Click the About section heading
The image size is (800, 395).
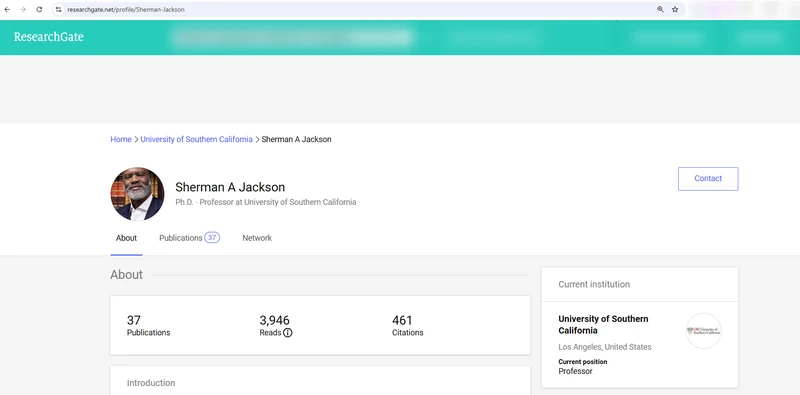coord(127,275)
